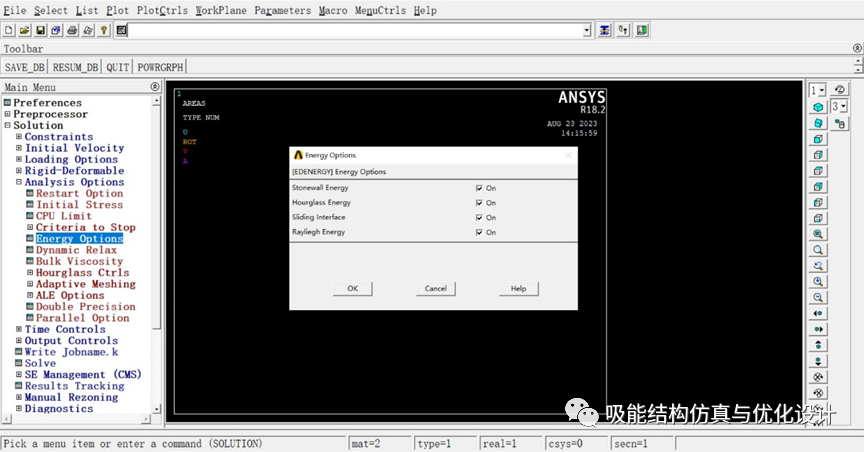864x452 pixels.
Task: Click the Pan-Zoom-Rotate toolbar icon
Action: point(56,30)
